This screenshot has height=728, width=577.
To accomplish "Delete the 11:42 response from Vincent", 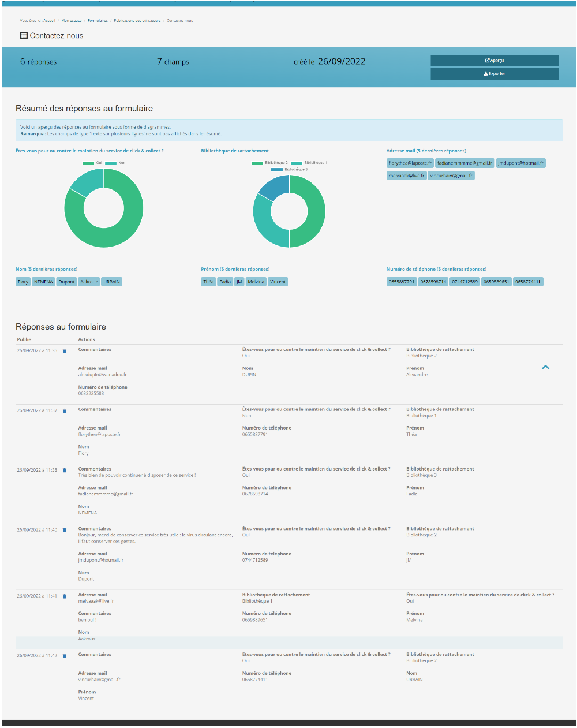I will (65, 656).
